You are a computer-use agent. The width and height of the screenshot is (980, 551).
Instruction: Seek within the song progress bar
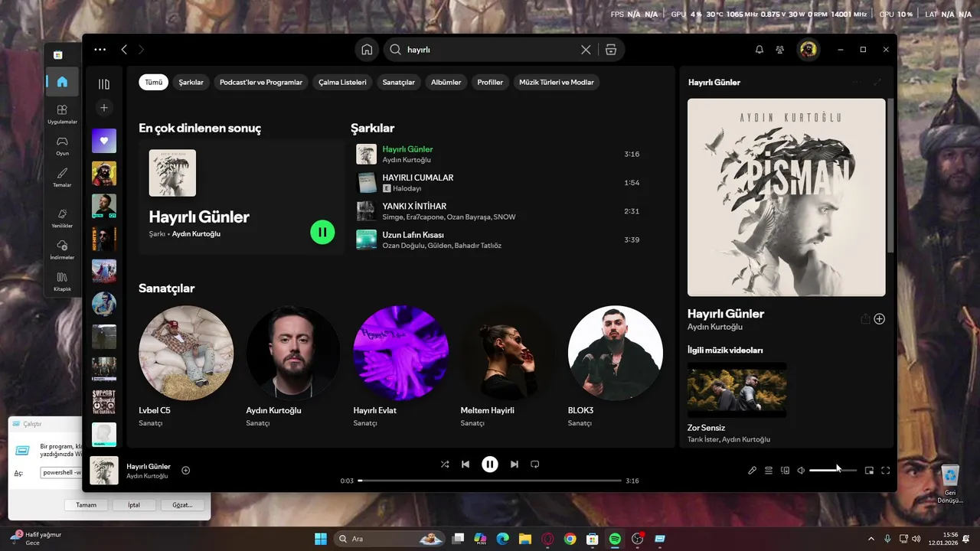[x=489, y=481]
